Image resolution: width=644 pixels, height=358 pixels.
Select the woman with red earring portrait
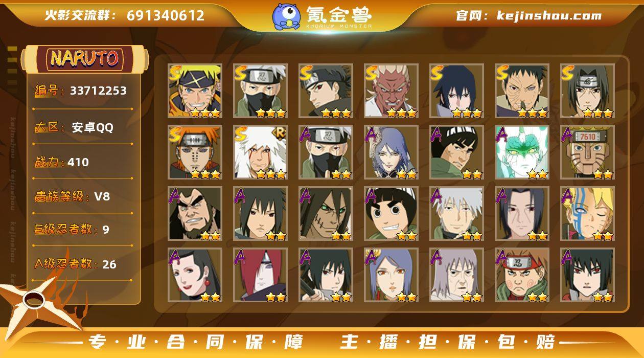(195, 275)
